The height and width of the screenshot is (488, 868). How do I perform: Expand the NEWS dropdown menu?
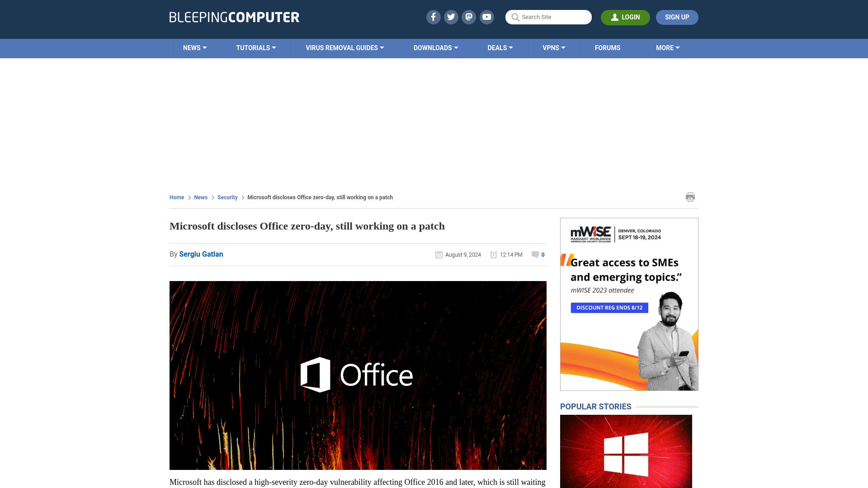click(195, 47)
